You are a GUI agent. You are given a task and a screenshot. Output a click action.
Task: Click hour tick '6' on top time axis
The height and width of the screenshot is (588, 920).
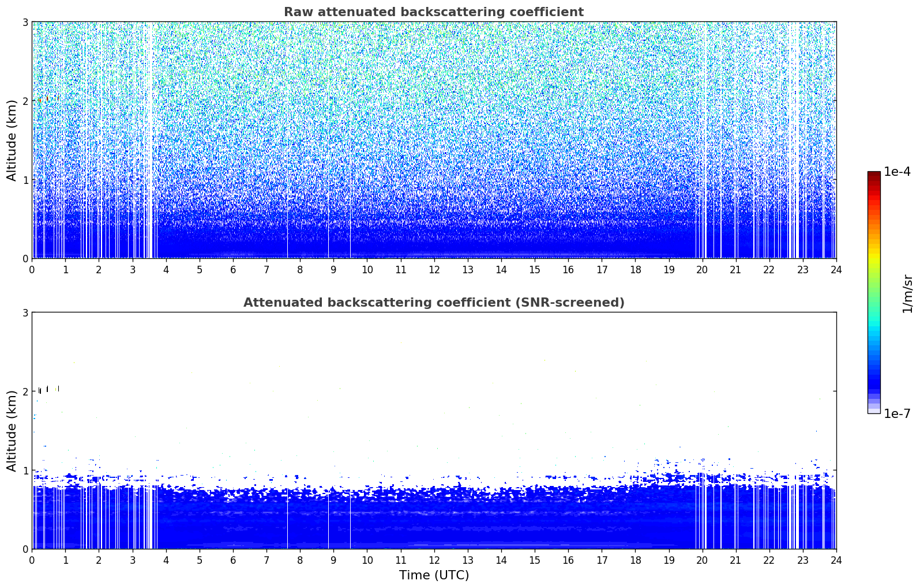point(233,269)
